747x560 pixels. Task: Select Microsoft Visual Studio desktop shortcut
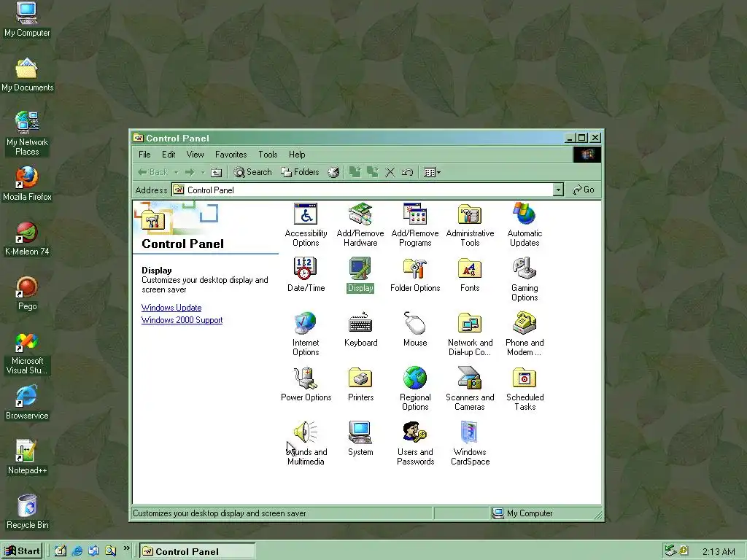(27, 353)
